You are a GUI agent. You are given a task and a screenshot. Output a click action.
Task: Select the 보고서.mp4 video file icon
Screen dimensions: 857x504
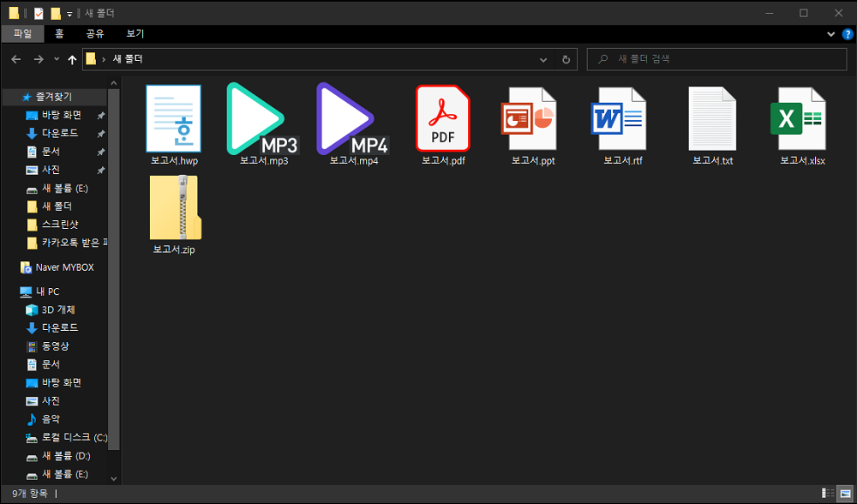353,118
